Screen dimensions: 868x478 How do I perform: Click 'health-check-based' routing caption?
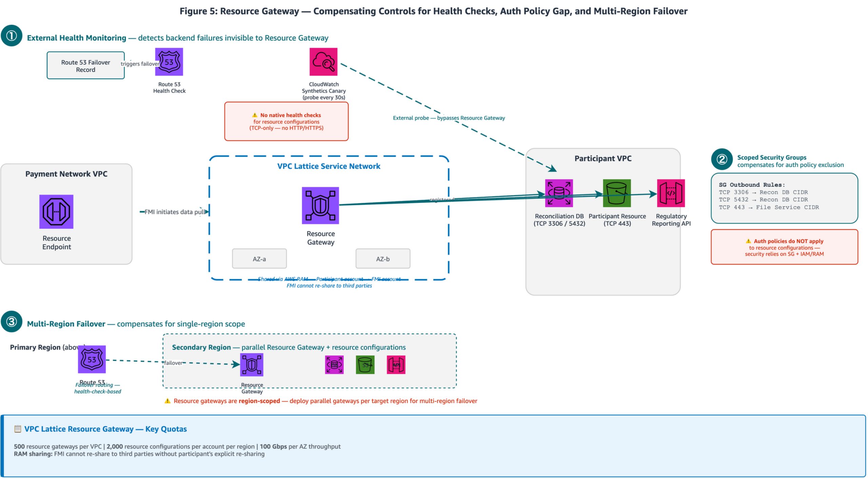[x=98, y=391]
